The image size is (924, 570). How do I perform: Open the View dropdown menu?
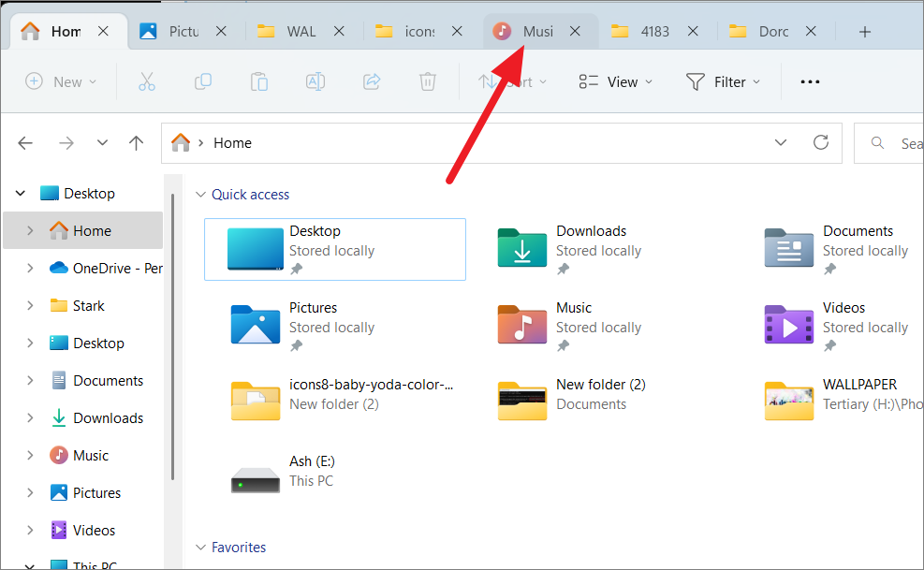[x=615, y=81]
